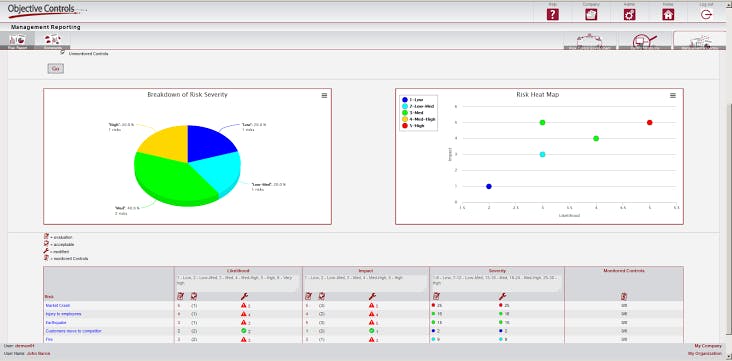
Task: Toggle the 4-Med-High legend entry
Action: 418,120
